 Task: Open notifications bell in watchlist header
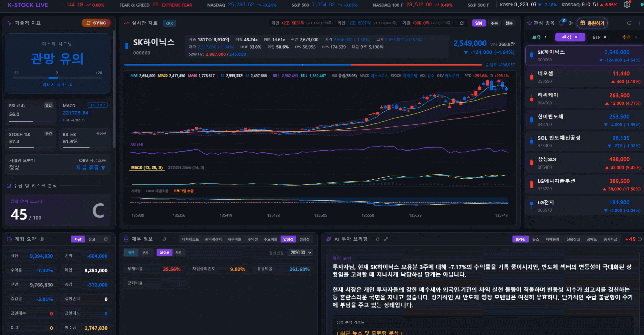[560, 23]
